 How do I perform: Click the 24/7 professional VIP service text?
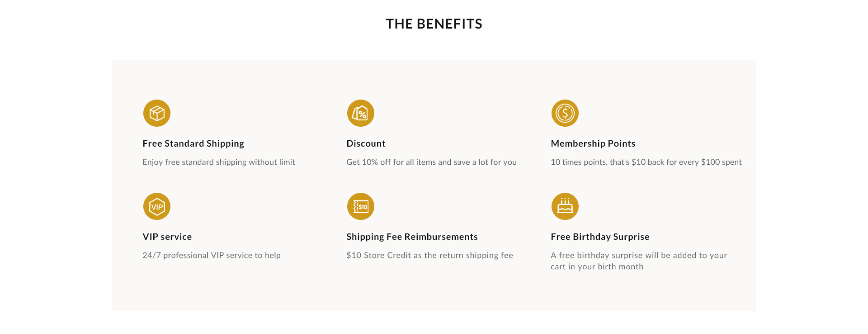click(212, 255)
